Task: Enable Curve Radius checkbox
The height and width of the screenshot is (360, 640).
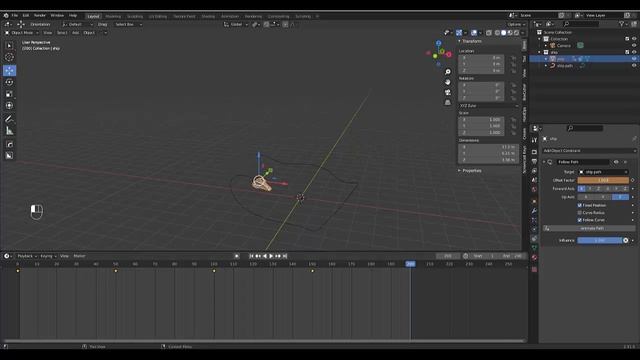Action: pos(580,213)
